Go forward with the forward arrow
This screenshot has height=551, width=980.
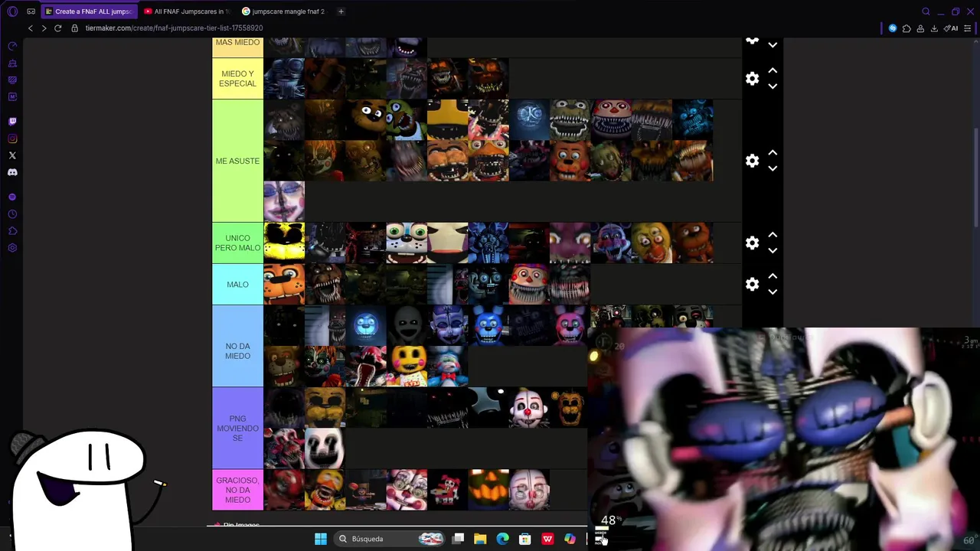pos(44,28)
